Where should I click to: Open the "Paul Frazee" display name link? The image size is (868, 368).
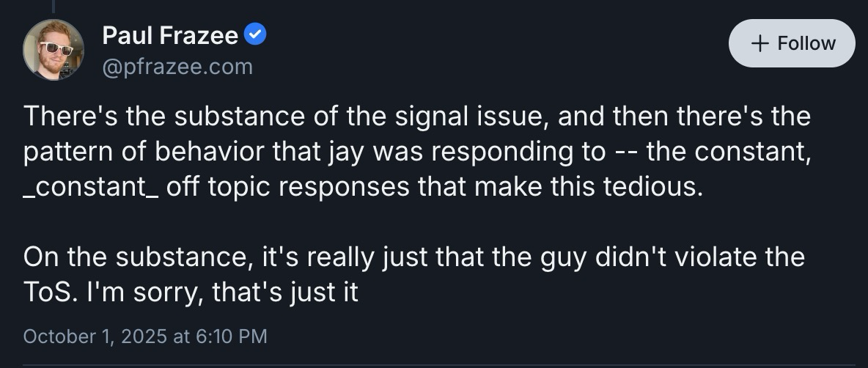(171, 34)
